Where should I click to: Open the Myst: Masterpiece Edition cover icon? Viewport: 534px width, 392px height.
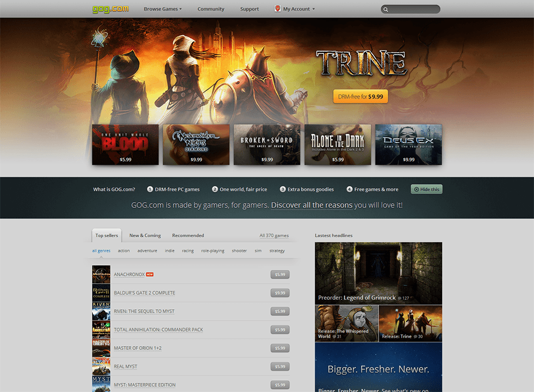point(101,384)
